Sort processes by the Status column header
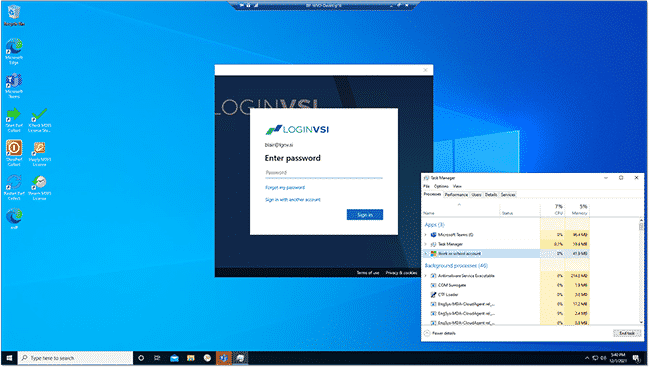The image size is (650, 368). 520,209
